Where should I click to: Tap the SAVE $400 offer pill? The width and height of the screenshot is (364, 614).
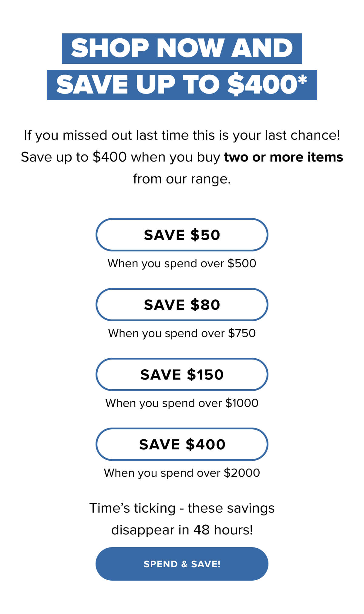[x=182, y=444]
